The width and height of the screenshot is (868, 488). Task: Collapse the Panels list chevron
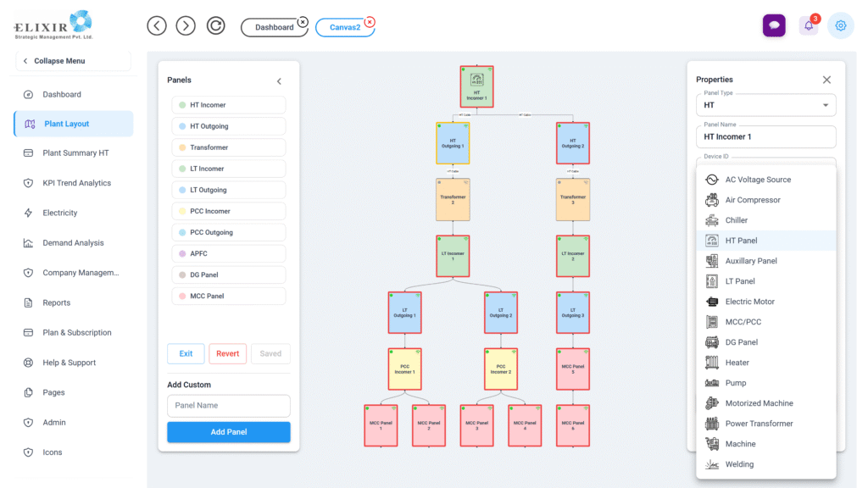point(279,81)
